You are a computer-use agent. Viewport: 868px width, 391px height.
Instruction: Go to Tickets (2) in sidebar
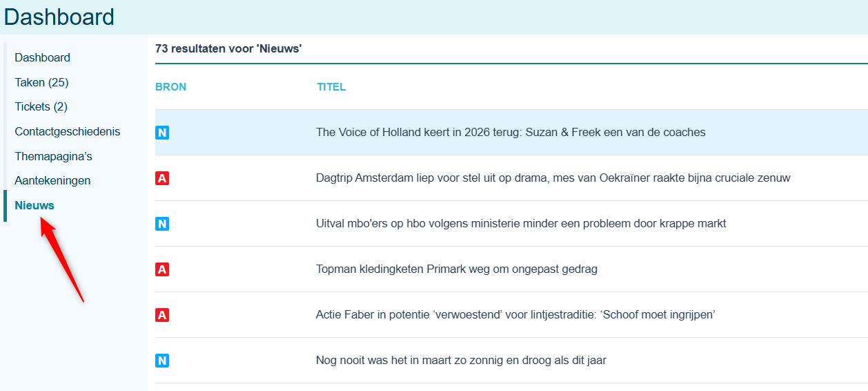pyautogui.click(x=41, y=106)
